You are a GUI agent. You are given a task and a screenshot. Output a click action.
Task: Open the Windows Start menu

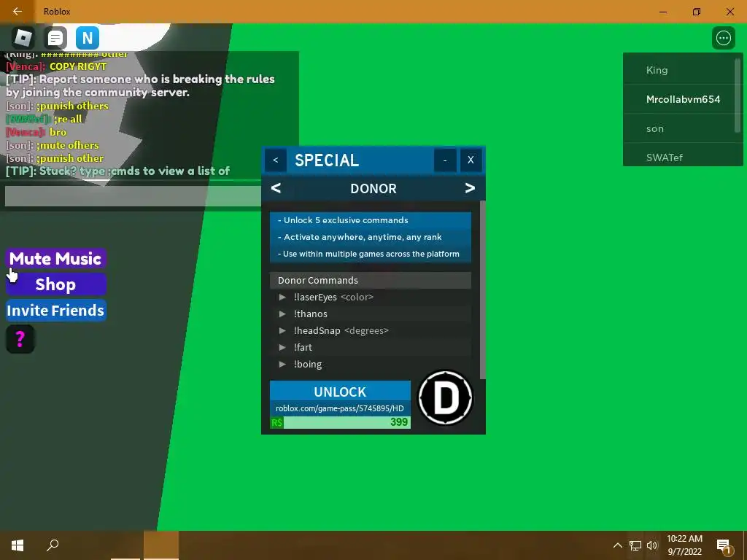point(18,545)
